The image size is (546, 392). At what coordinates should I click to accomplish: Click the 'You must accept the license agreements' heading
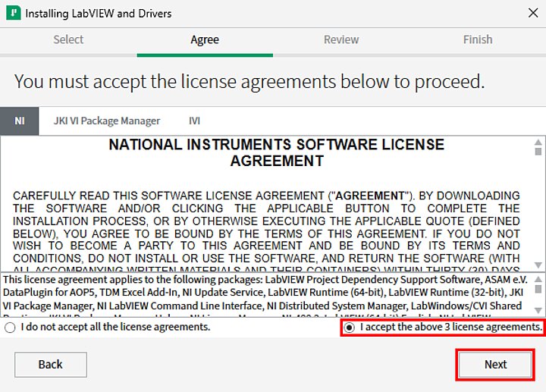[x=249, y=82]
